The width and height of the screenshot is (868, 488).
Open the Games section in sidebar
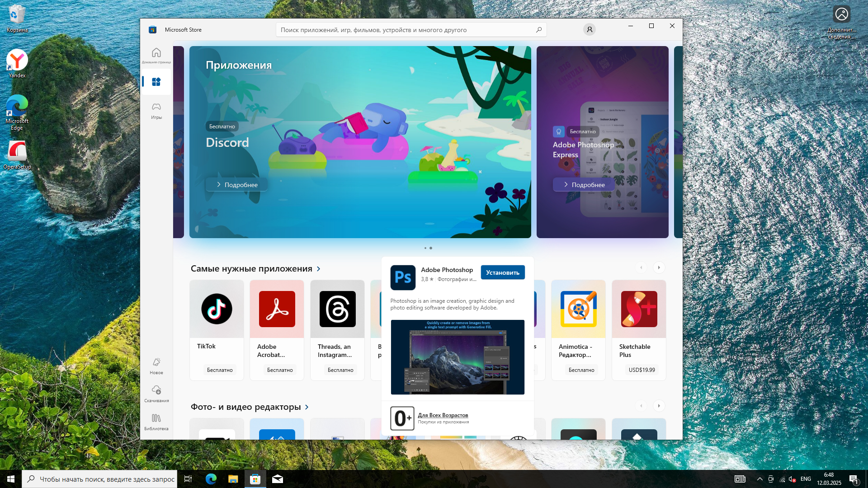(x=156, y=108)
